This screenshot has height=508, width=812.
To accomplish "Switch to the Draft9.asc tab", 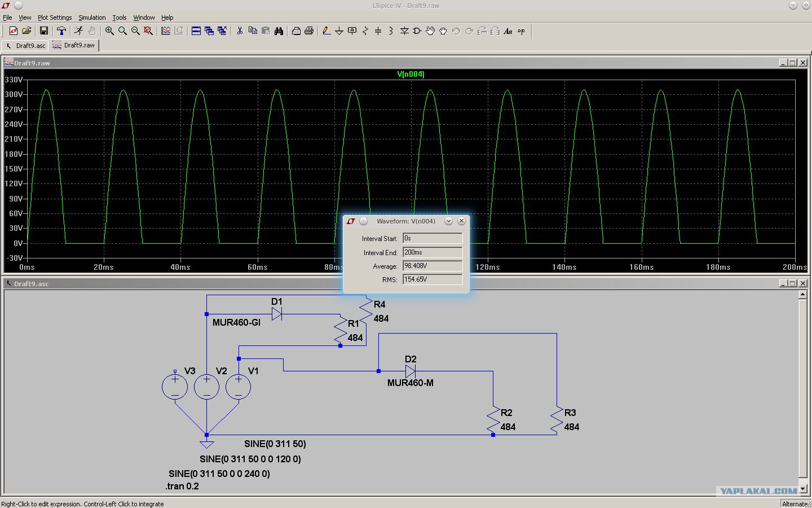I will (x=26, y=45).
